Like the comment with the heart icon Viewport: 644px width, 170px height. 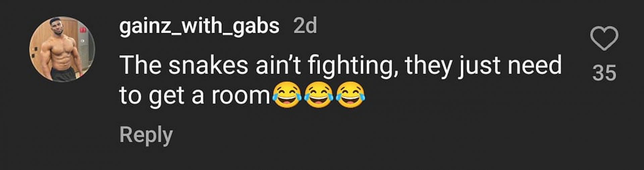point(604,38)
